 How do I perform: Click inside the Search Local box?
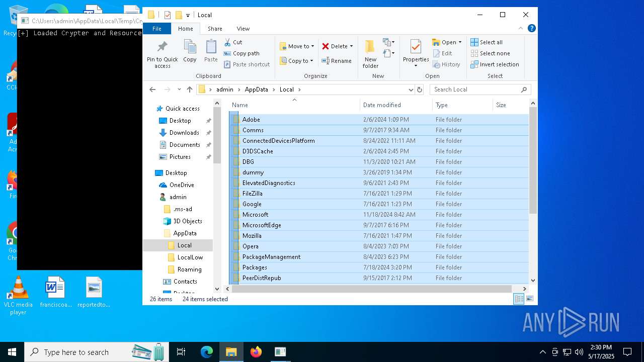click(x=475, y=89)
